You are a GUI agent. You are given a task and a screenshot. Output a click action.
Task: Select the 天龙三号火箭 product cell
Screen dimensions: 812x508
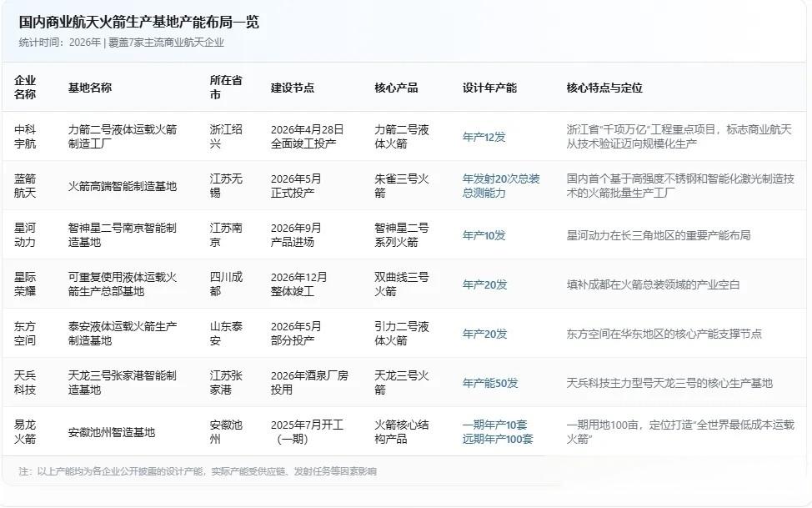tap(402, 383)
